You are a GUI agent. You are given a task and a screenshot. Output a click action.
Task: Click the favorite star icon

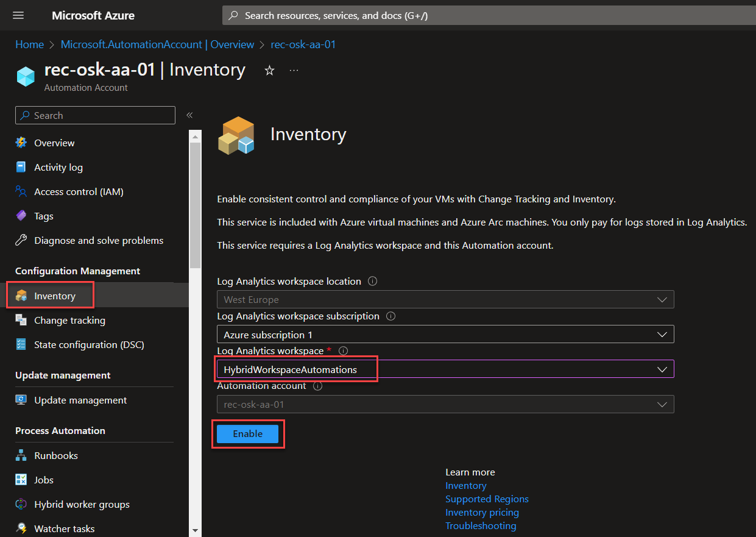point(269,71)
